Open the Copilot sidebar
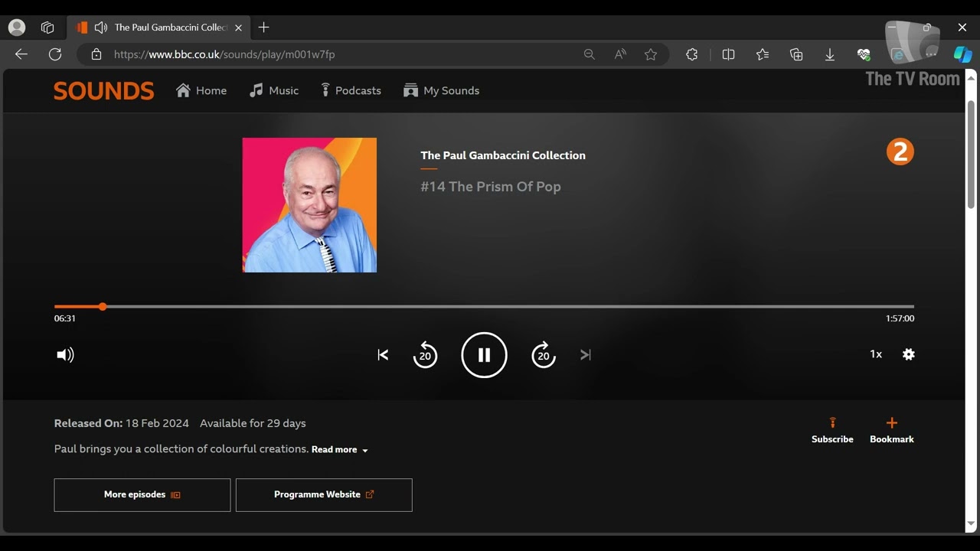This screenshot has height=551, width=980. (962, 54)
